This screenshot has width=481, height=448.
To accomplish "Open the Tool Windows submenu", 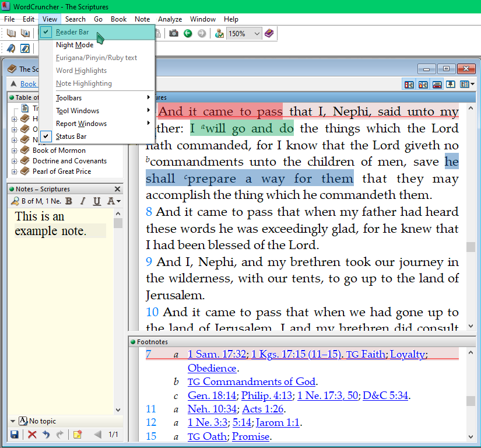I will coord(97,111).
